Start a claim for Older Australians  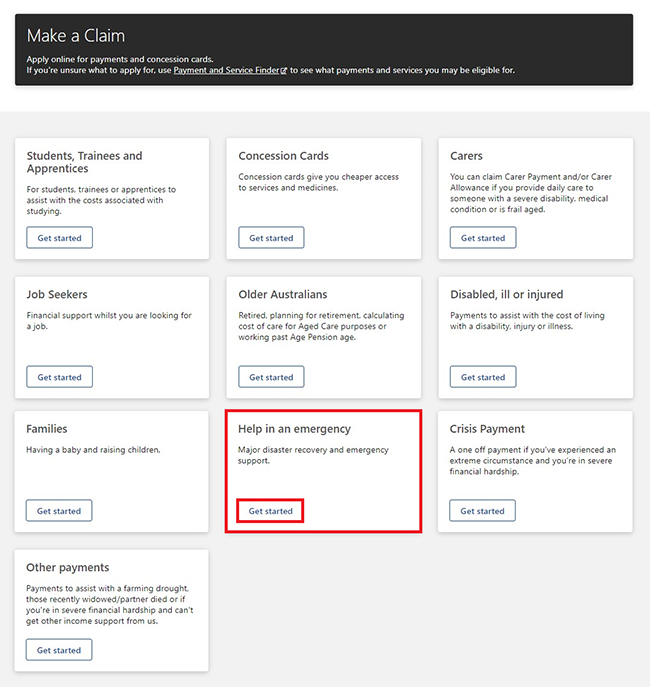(x=271, y=377)
